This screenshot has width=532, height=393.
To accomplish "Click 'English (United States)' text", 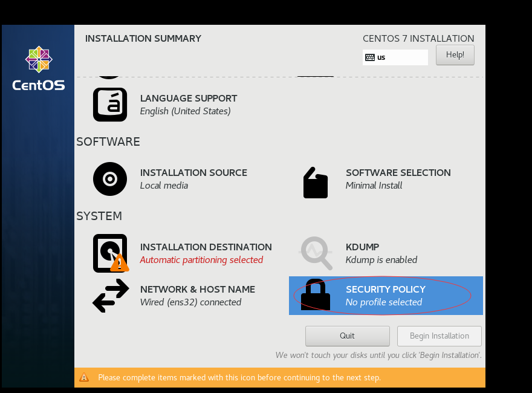I will pos(185,111).
